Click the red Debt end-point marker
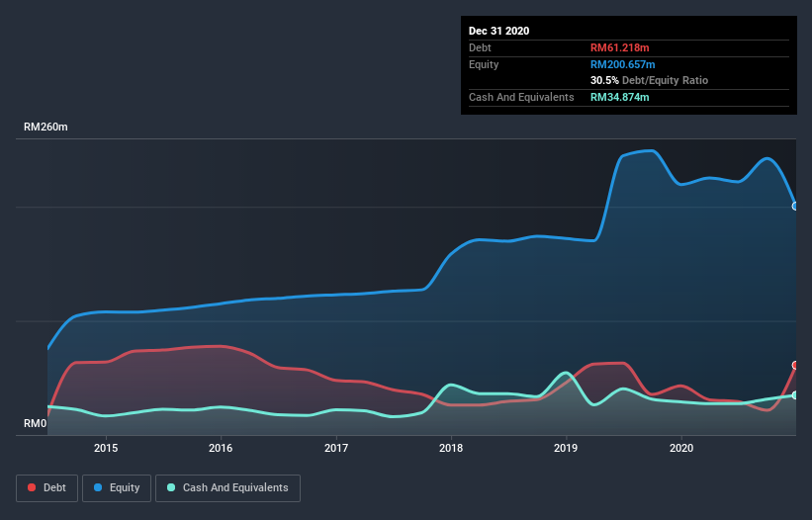The height and width of the screenshot is (520, 812). (x=795, y=366)
